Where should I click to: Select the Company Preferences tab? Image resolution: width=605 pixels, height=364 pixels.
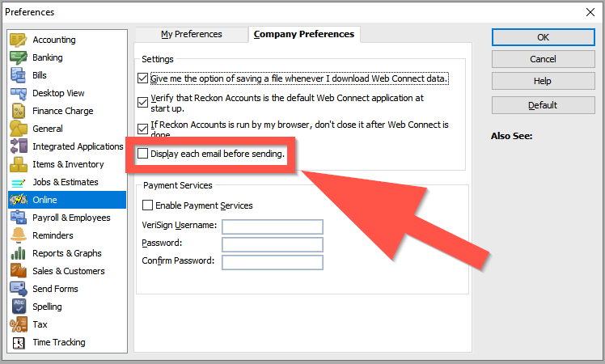pyautogui.click(x=304, y=34)
